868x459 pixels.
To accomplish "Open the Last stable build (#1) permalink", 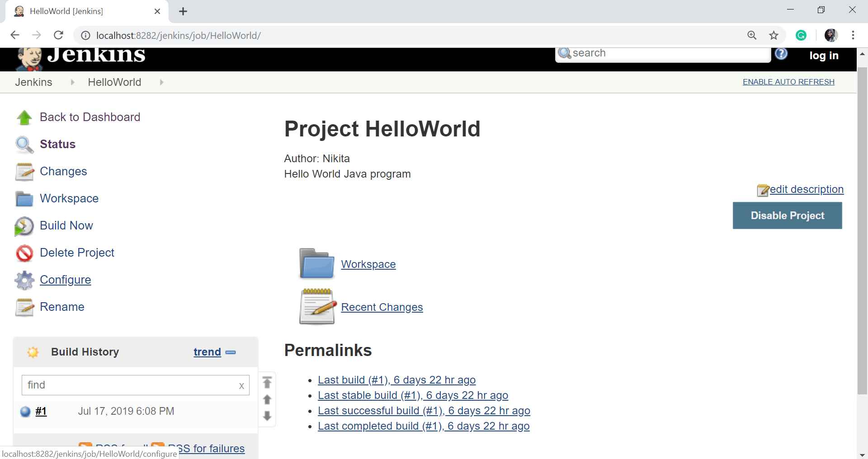I will click(x=413, y=395).
